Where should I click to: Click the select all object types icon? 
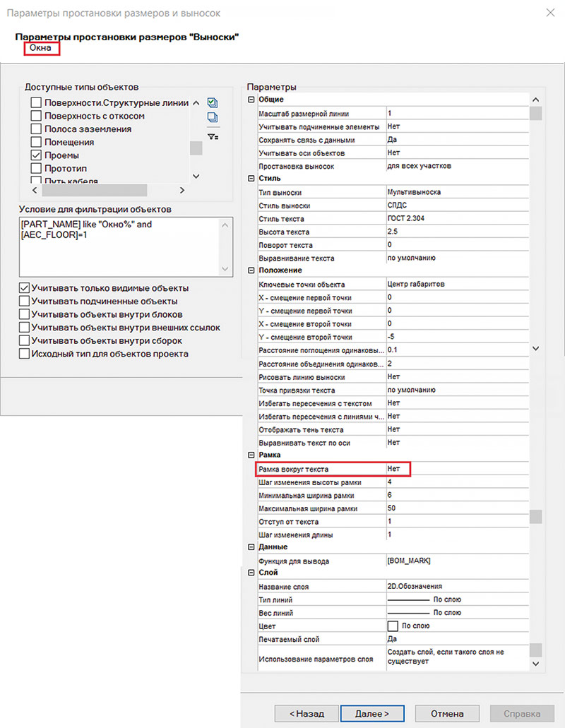pyautogui.click(x=213, y=103)
